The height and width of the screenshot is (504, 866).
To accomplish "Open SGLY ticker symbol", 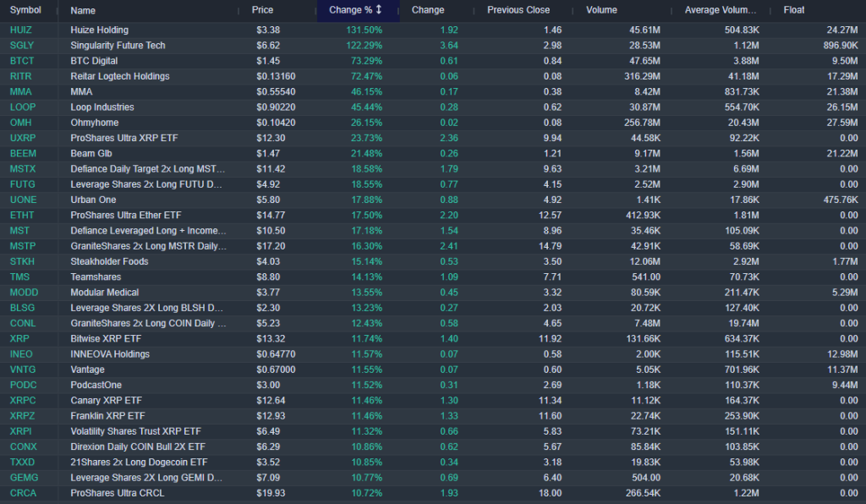I will pos(21,46).
